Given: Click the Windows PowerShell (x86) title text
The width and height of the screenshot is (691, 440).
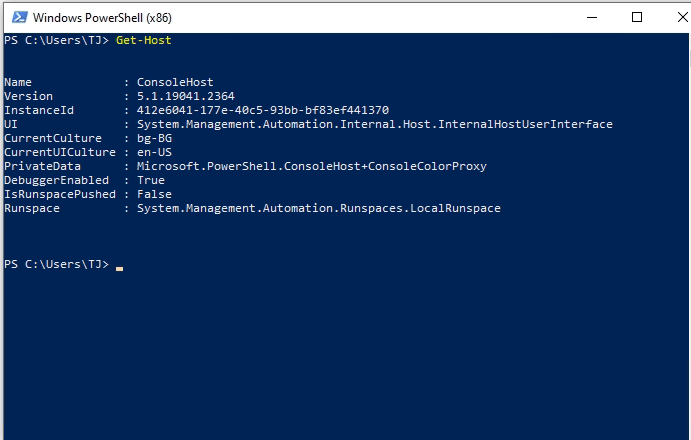Looking at the screenshot, I should point(102,18).
